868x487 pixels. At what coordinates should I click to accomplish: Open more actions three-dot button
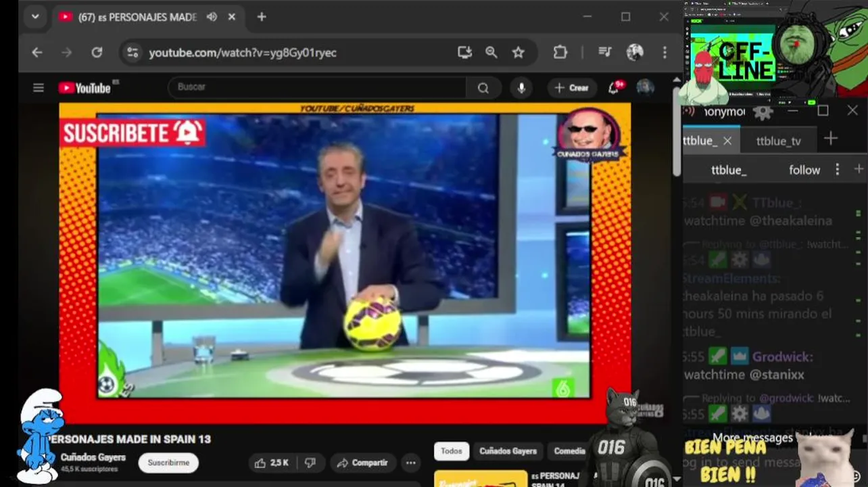410,463
